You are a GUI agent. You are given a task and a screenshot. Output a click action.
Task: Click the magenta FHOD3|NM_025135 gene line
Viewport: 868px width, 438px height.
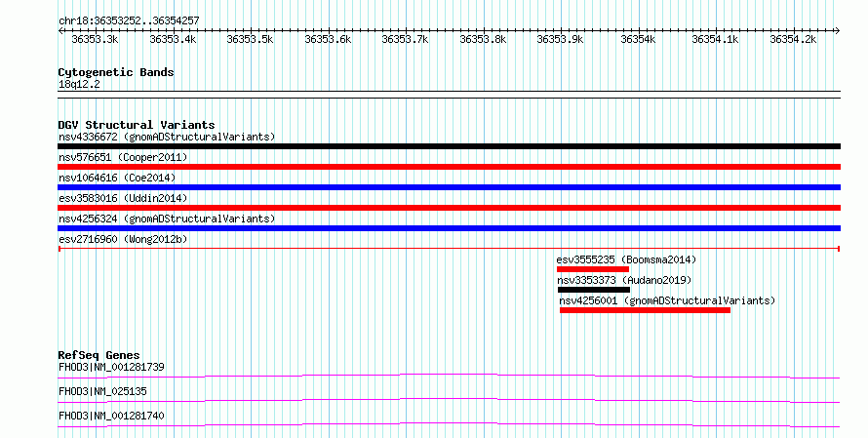pos(449,400)
